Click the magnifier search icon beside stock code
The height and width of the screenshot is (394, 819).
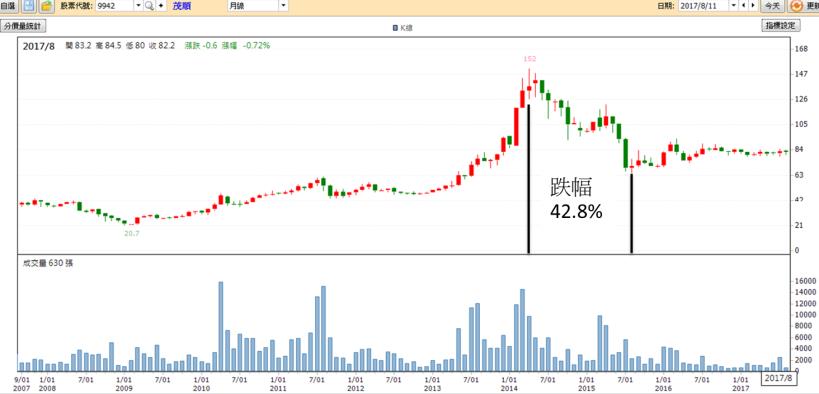(149, 6)
